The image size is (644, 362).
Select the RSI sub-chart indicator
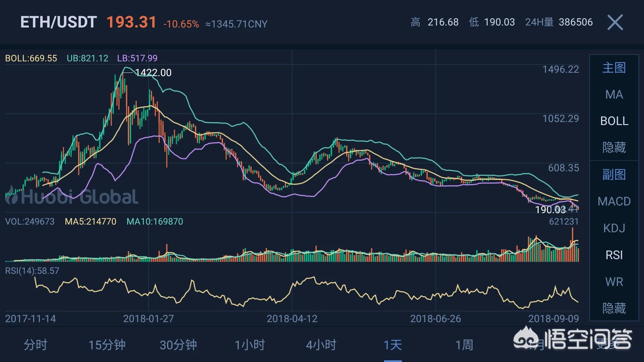coord(614,255)
